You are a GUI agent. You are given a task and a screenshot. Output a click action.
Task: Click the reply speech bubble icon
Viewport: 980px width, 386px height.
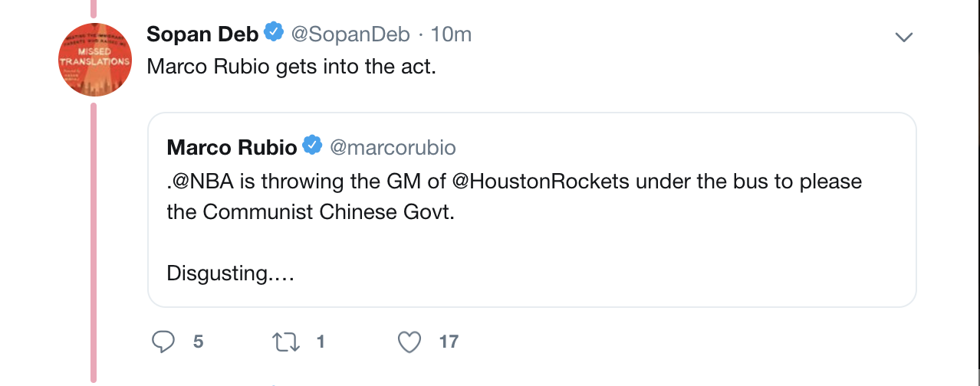coord(163,342)
